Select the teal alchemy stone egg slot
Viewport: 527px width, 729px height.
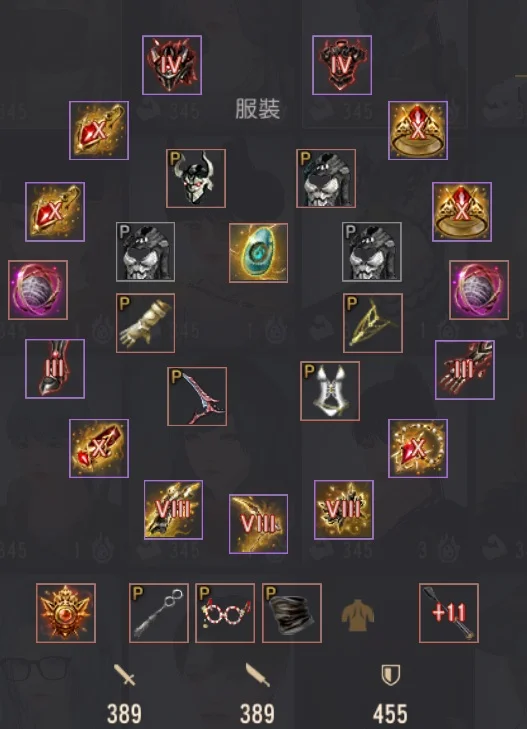tap(258, 253)
